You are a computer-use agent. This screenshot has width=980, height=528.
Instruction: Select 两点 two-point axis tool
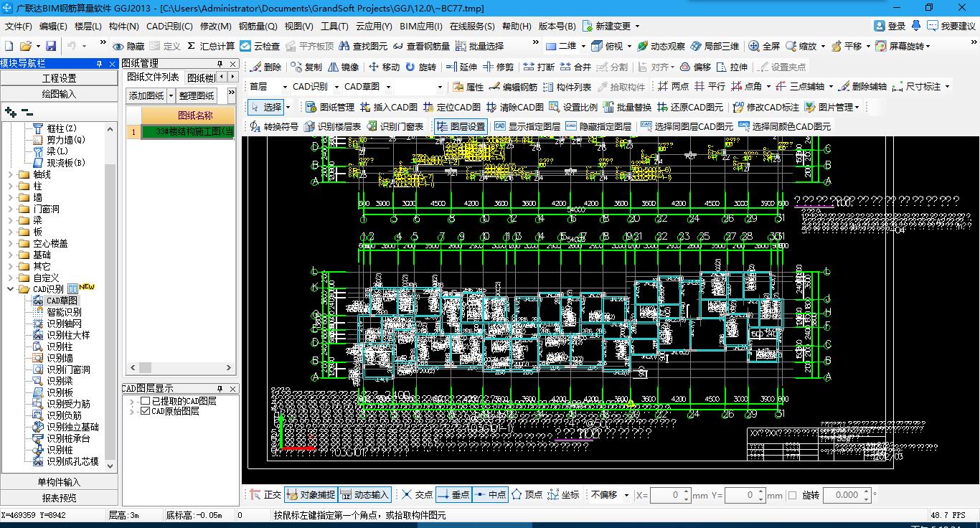(673, 87)
